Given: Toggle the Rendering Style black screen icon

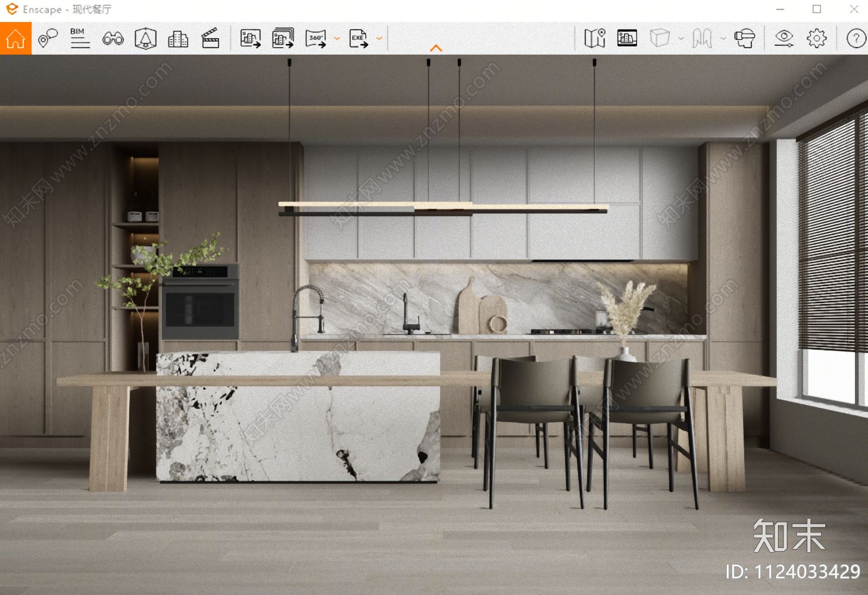Looking at the screenshot, I should (x=627, y=38).
